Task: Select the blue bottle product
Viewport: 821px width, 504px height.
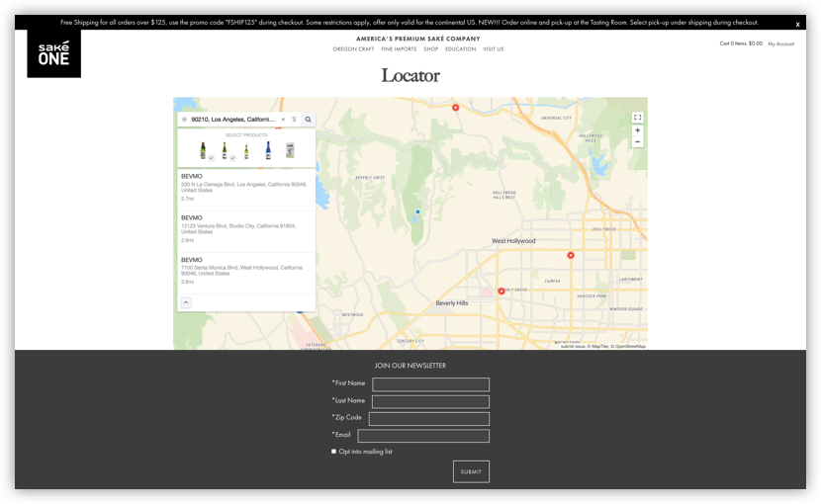Action: click(x=268, y=150)
